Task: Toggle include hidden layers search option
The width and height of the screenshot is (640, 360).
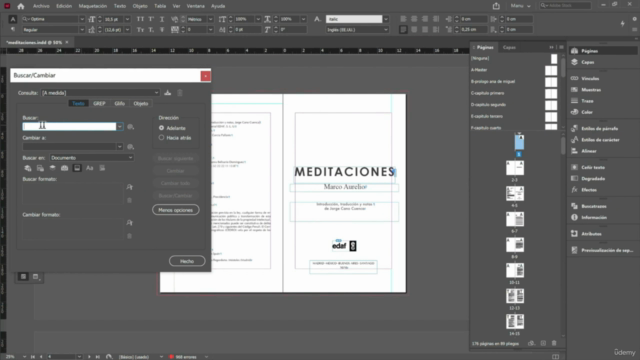Action: click(x=52, y=168)
